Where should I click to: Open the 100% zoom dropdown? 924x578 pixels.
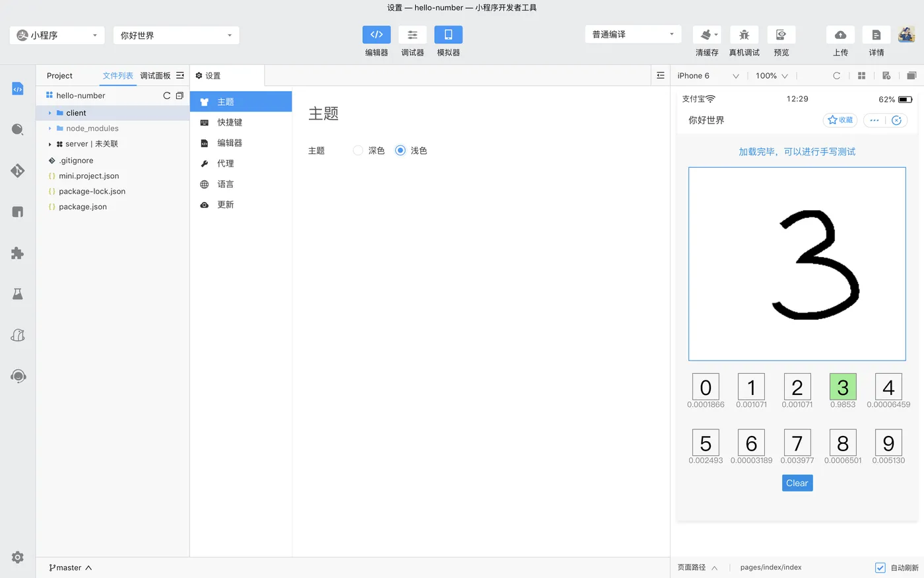pos(772,76)
